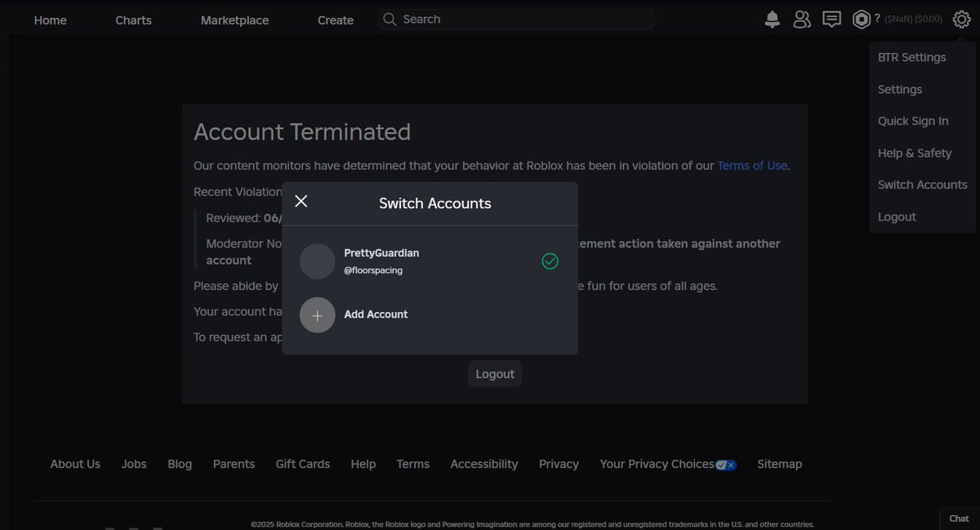This screenshot has height=530, width=980.
Task: Open the Jobs footer link
Action: click(x=134, y=464)
